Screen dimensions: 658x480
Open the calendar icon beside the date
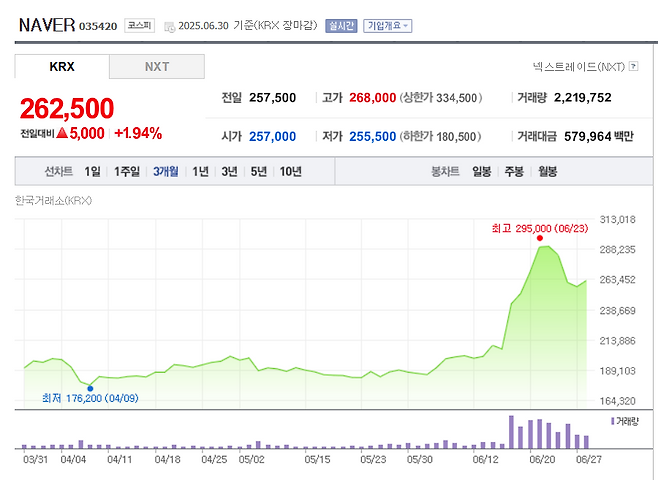[x=169, y=27]
